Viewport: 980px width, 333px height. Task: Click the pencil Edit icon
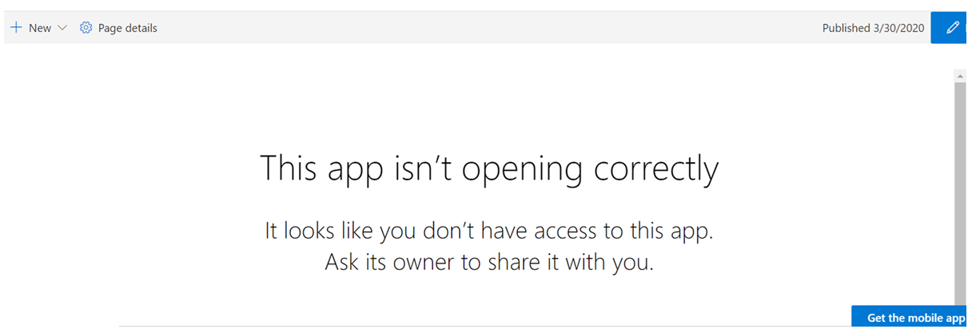[952, 28]
